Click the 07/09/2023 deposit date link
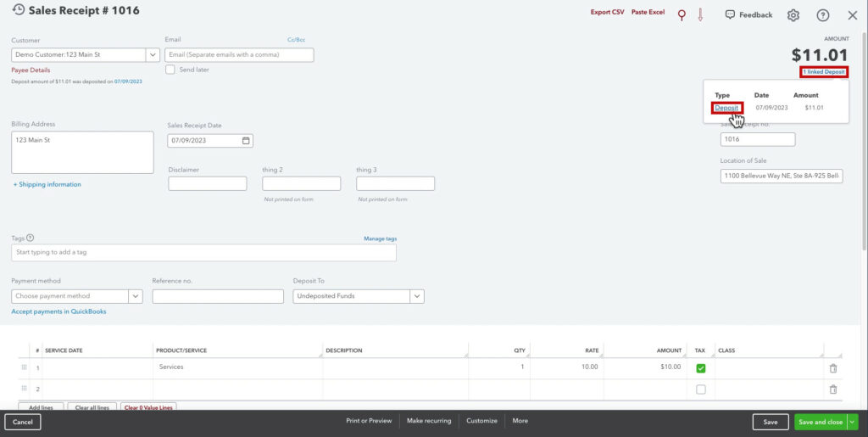The image size is (868, 437). [128, 81]
